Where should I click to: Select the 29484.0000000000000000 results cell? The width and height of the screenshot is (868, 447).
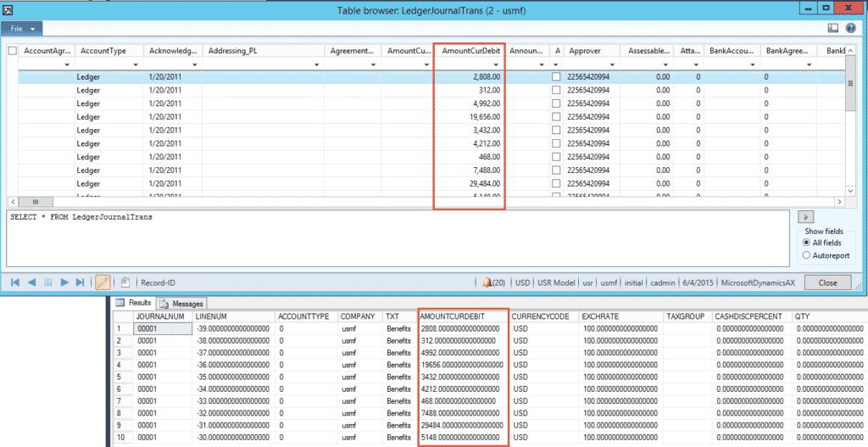[462, 426]
